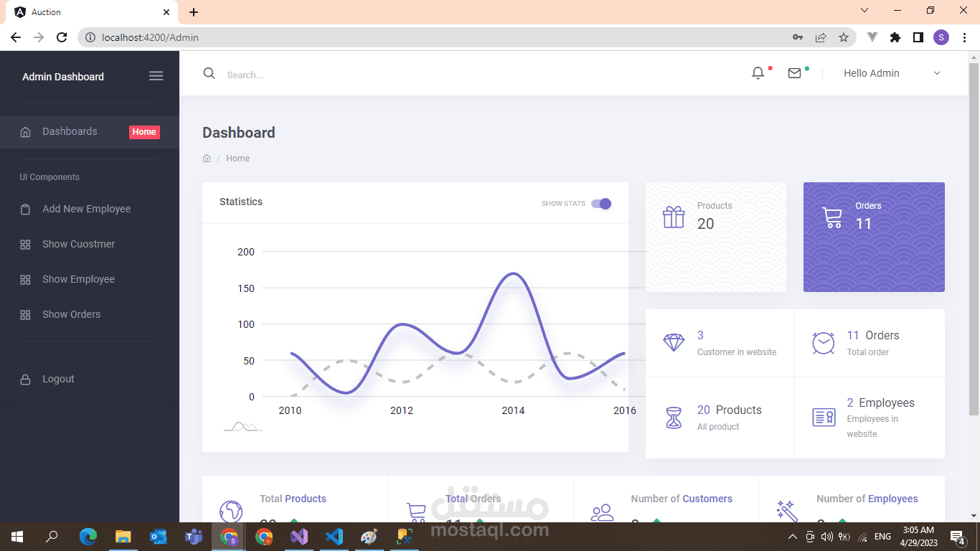Viewport: 980px width, 551px height.
Task: Open the browser side panel icon
Action: click(x=918, y=37)
